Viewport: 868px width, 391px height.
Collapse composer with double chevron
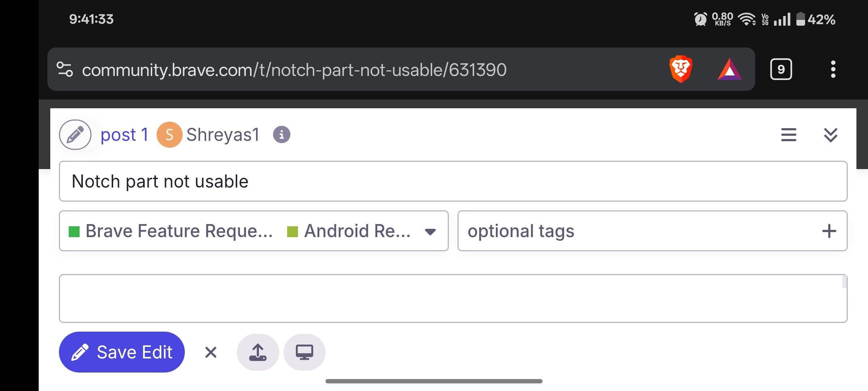[x=830, y=135]
